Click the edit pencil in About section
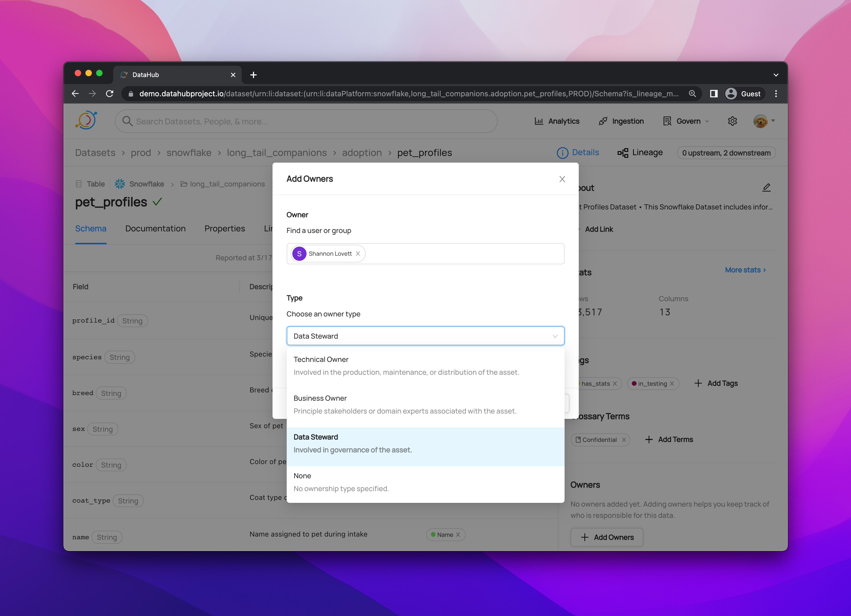This screenshot has width=851, height=616. 766,188
